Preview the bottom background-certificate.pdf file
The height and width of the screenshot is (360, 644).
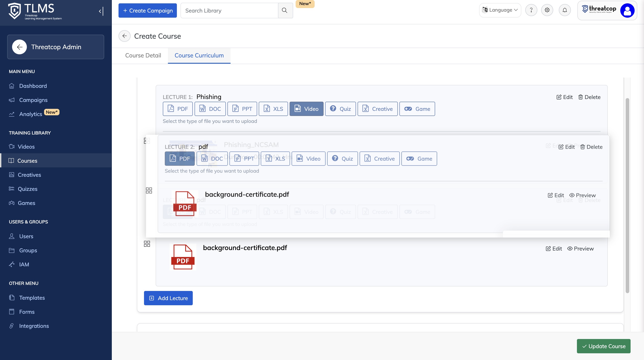(x=580, y=248)
